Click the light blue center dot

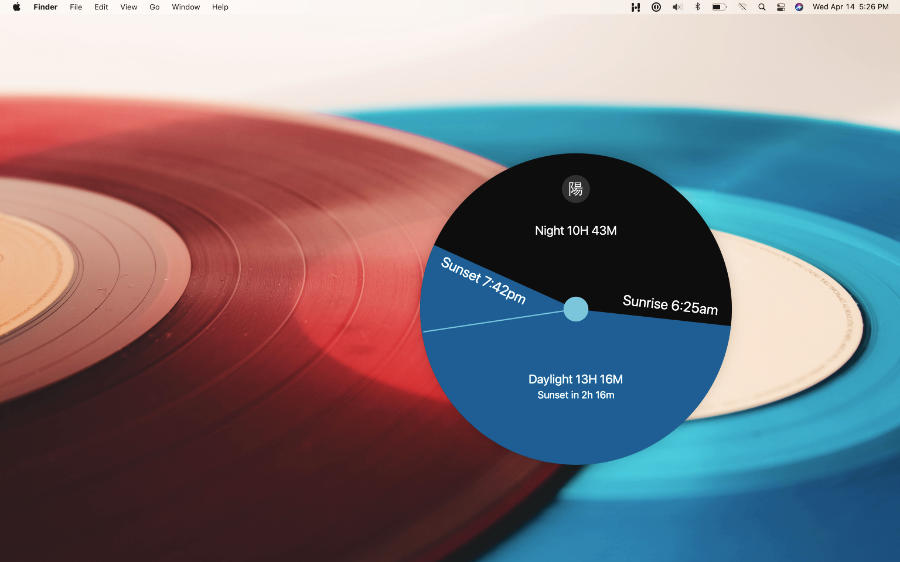[576, 309]
